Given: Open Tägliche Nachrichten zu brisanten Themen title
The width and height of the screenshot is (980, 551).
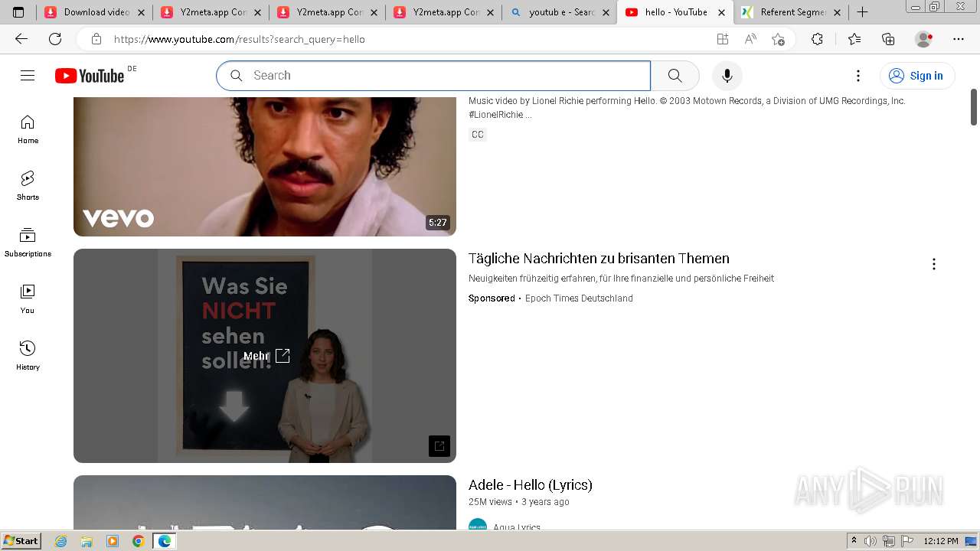Looking at the screenshot, I should pos(599,258).
